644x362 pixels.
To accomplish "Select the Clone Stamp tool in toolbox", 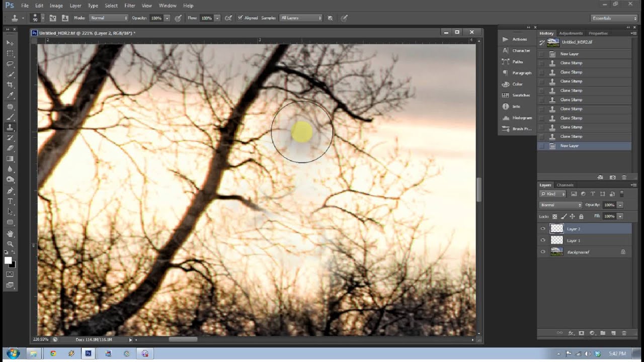I will 10,127.
